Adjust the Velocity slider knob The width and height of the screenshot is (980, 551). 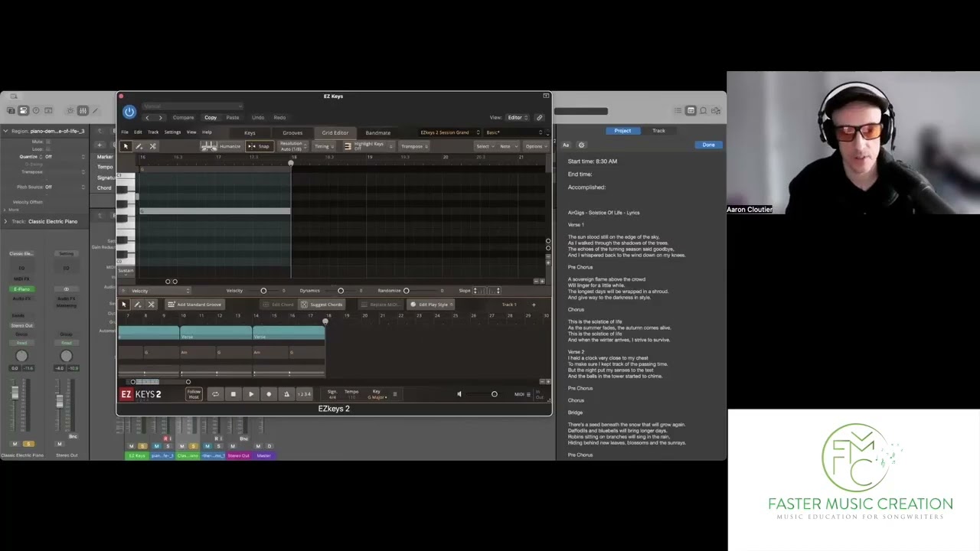tap(263, 291)
